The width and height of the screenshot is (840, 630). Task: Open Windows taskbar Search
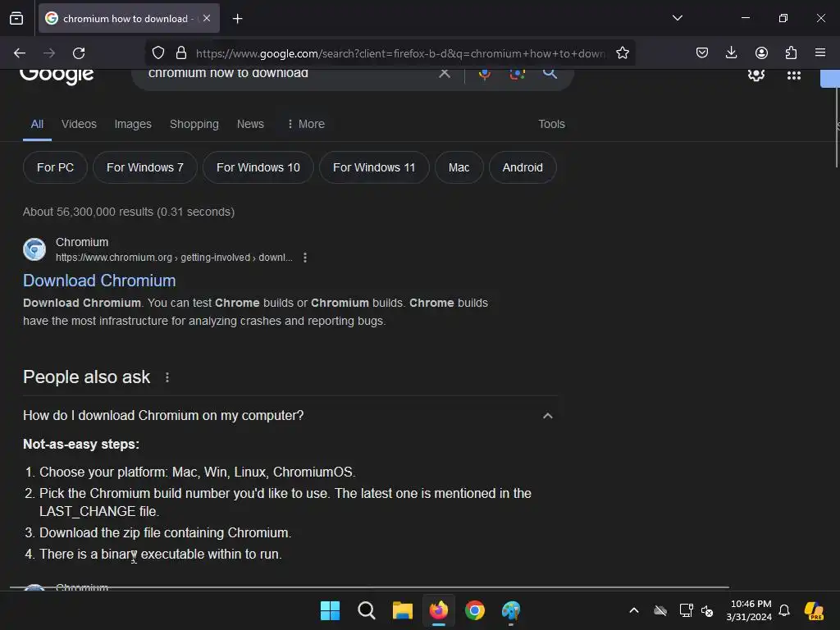pos(367,610)
